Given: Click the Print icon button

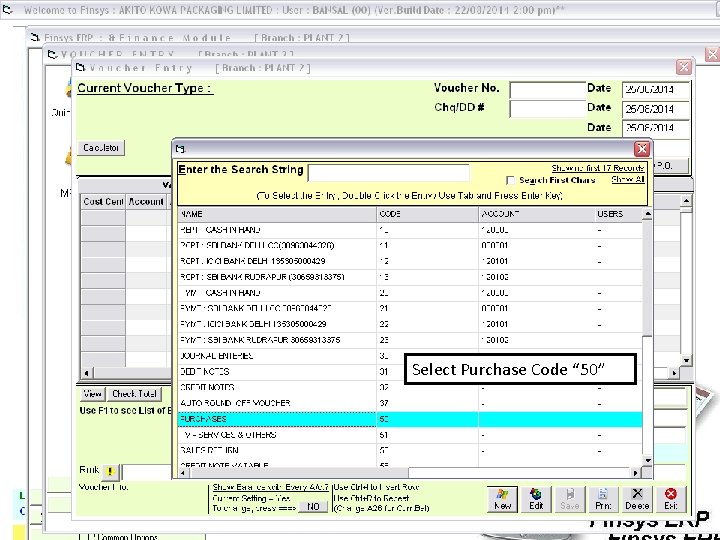Looking at the screenshot, I should (603, 499).
